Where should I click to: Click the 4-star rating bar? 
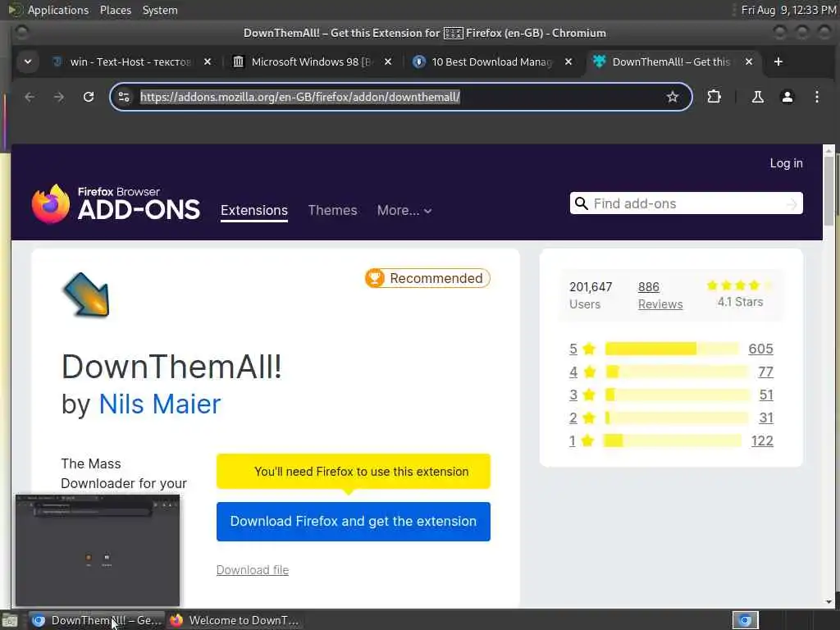677,372
